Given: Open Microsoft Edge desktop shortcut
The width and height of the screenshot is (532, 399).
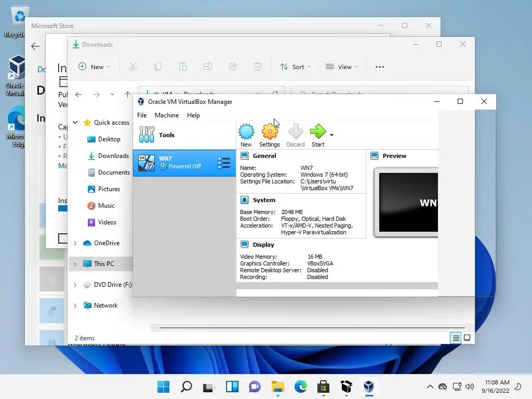Looking at the screenshot, I should 15,127.
